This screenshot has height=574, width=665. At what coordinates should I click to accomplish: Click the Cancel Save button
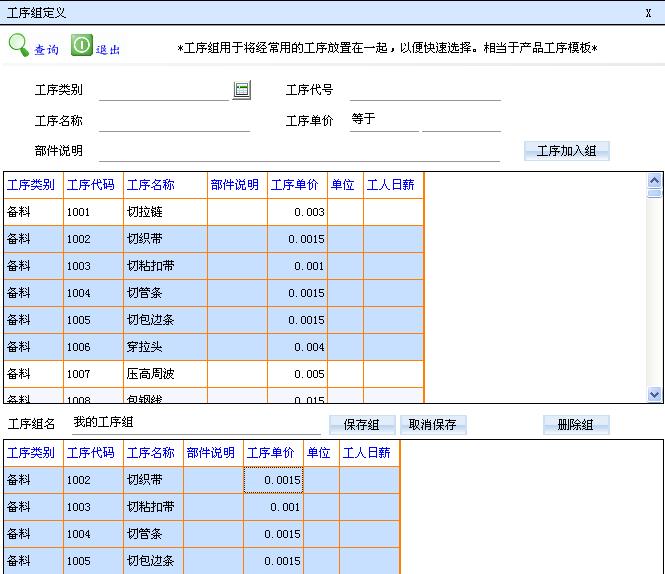[433, 424]
